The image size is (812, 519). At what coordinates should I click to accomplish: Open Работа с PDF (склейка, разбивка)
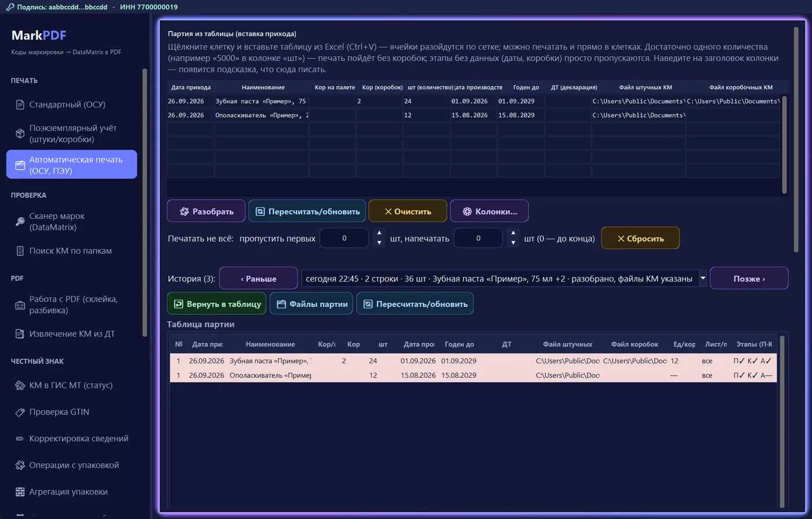pos(71,305)
